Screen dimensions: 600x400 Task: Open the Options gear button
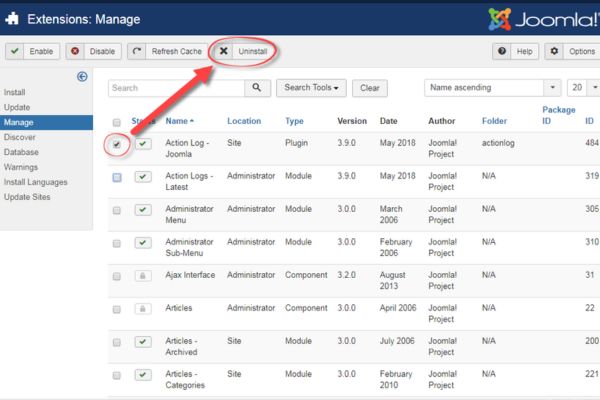pos(572,51)
